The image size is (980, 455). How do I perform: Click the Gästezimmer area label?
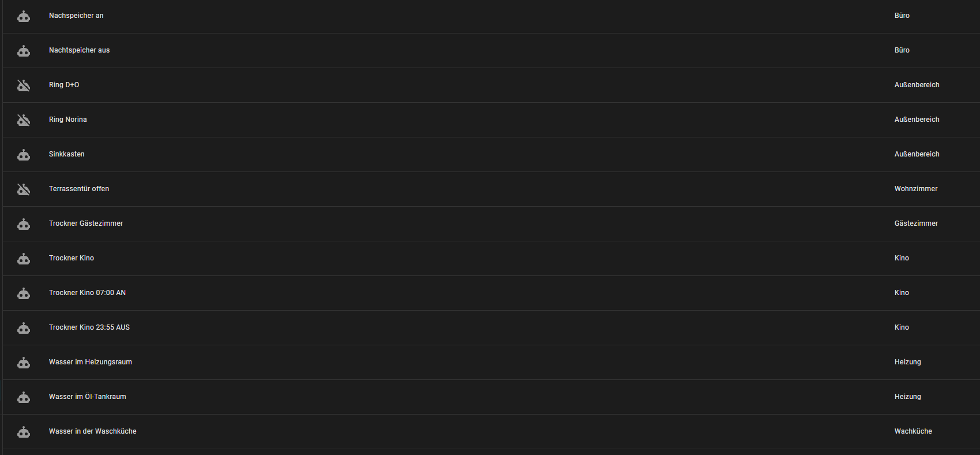(916, 223)
